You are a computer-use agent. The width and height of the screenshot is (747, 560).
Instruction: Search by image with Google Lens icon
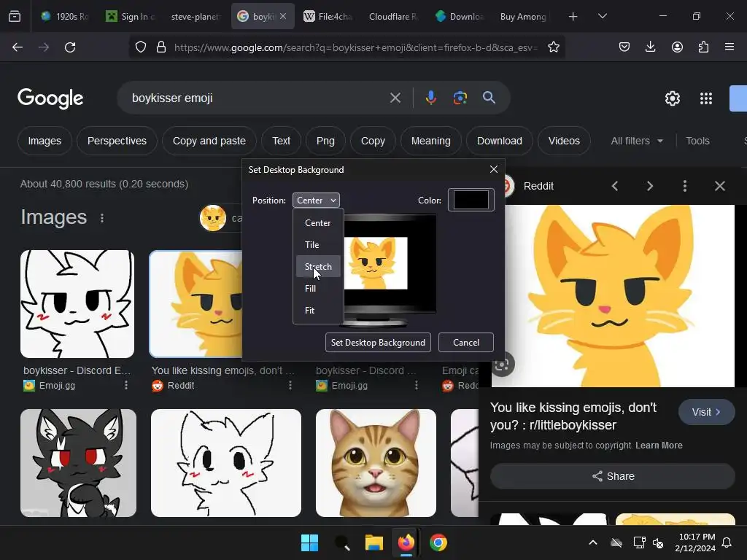pyautogui.click(x=460, y=98)
